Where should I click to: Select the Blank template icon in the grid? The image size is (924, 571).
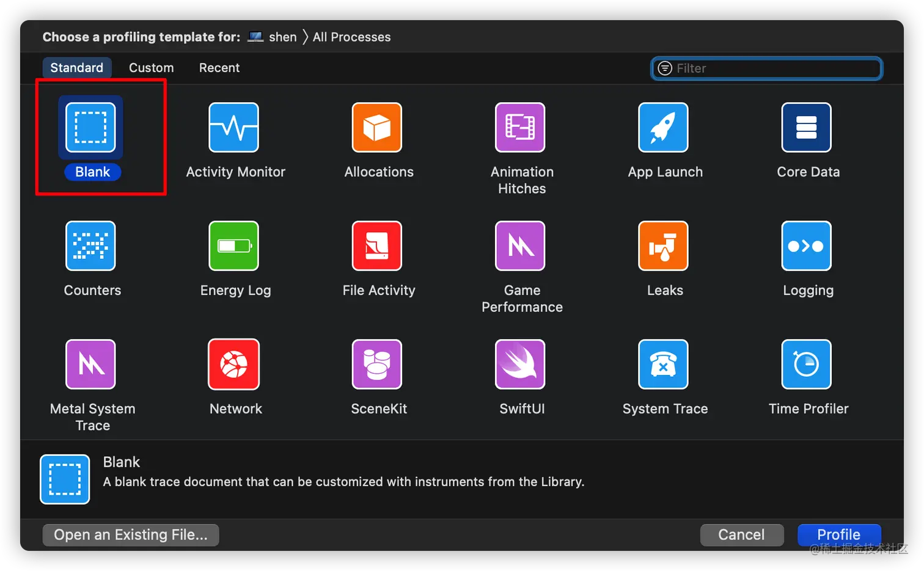(90, 127)
